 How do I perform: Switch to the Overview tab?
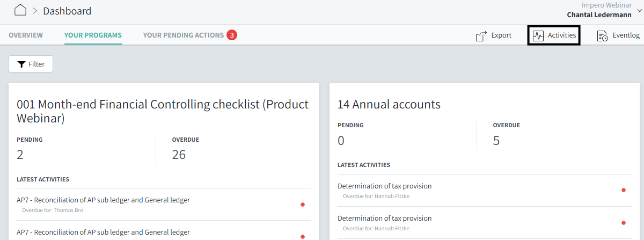[x=26, y=35]
